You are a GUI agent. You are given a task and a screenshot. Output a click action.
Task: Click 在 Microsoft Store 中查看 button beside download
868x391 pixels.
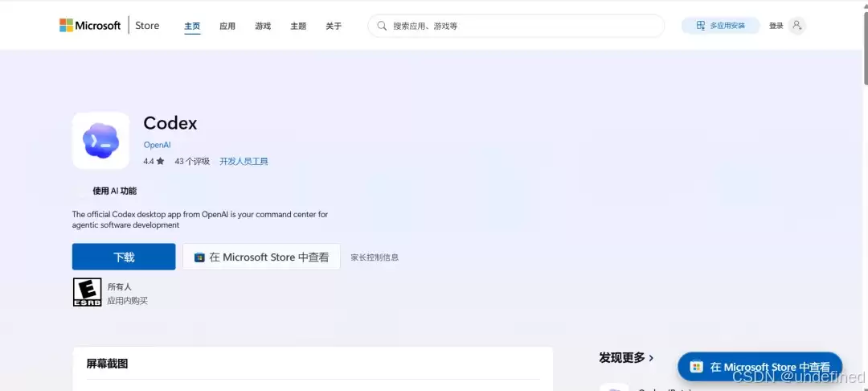coord(261,257)
